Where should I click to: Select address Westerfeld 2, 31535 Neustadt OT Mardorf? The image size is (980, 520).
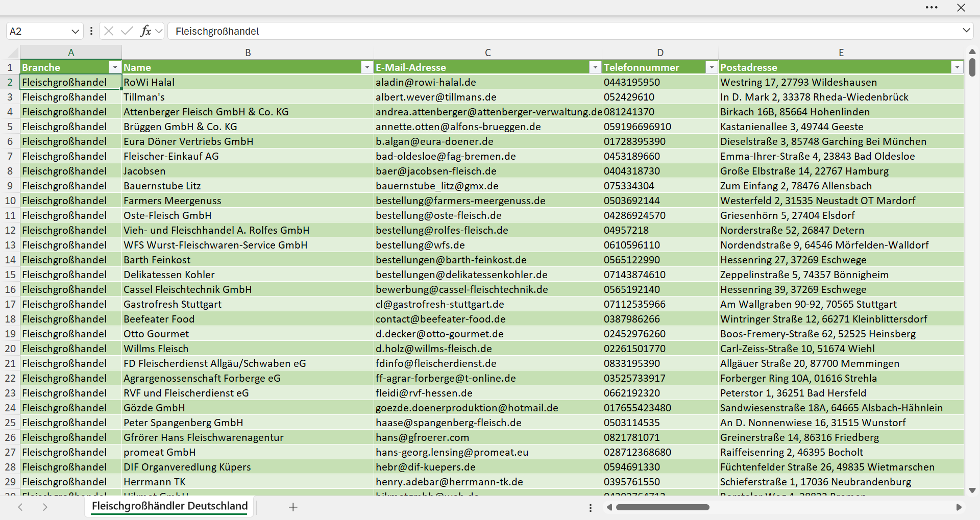tap(841, 201)
